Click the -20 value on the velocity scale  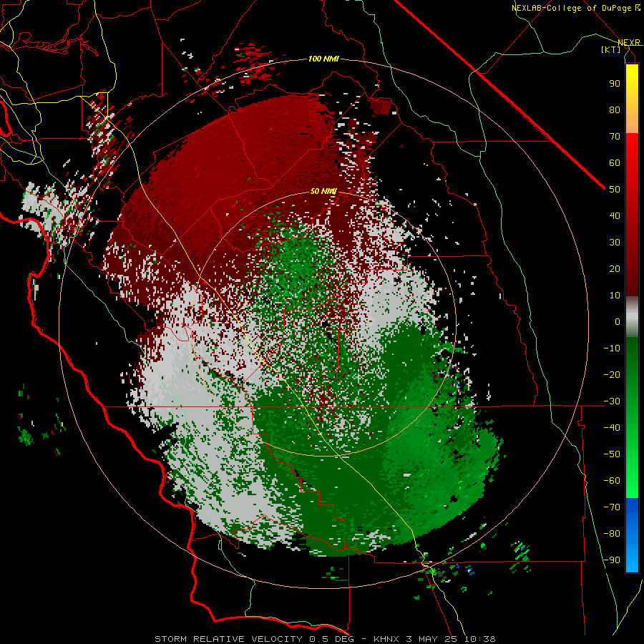coord(612,374)
